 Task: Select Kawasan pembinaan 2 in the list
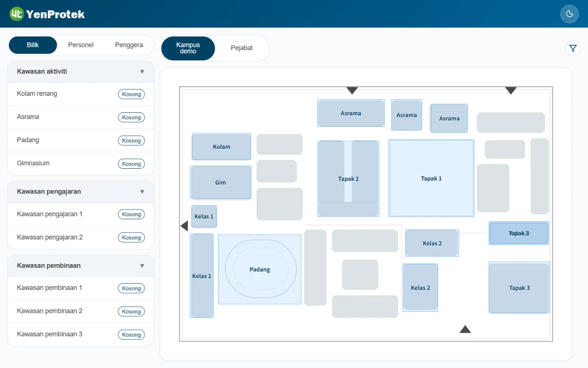[x=81, y=311]
